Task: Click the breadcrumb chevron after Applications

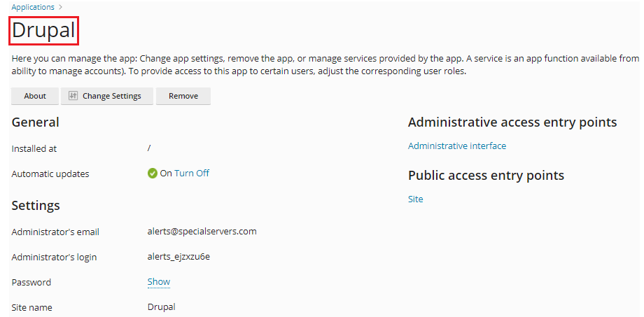Action: [61, 7]
